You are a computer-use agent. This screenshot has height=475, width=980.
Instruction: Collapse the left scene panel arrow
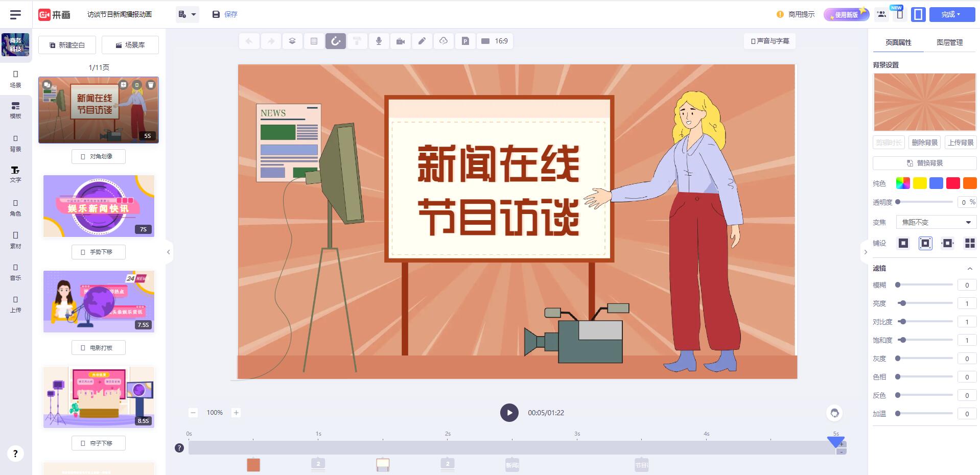(169, 252)
